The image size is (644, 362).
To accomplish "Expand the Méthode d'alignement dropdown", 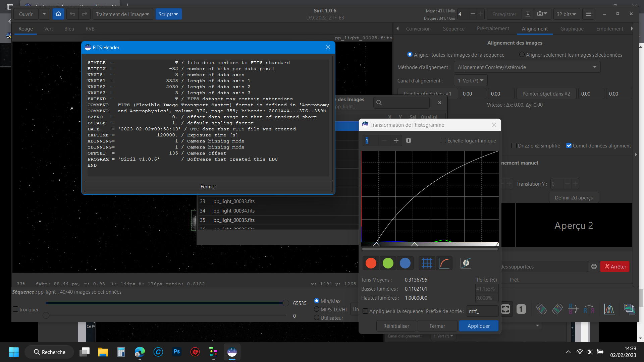I will pyautogui.click(x=527, y=67).
